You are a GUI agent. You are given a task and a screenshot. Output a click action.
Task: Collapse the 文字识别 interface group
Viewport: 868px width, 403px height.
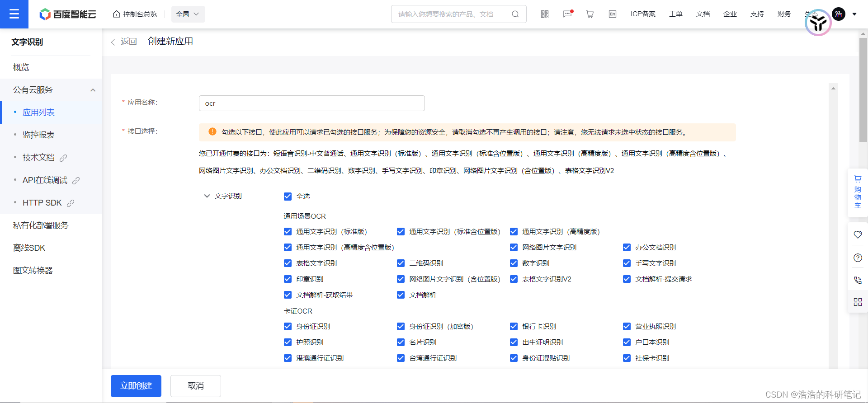[207, 196]
